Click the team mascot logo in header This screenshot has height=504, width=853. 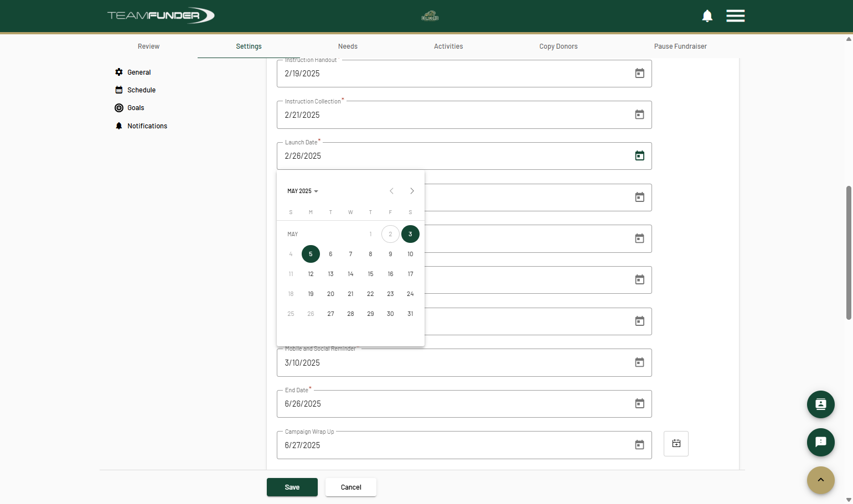click(x=430, y=16)
